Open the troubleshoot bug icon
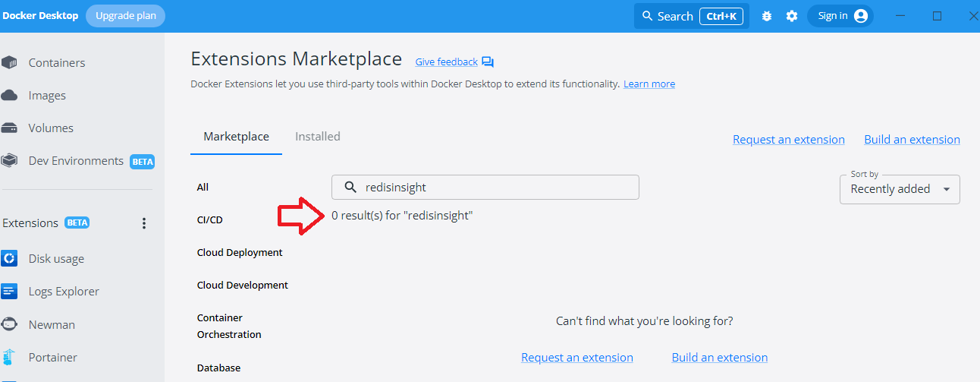This screenshot has height=382, width=980. click(x=767, y=16)
